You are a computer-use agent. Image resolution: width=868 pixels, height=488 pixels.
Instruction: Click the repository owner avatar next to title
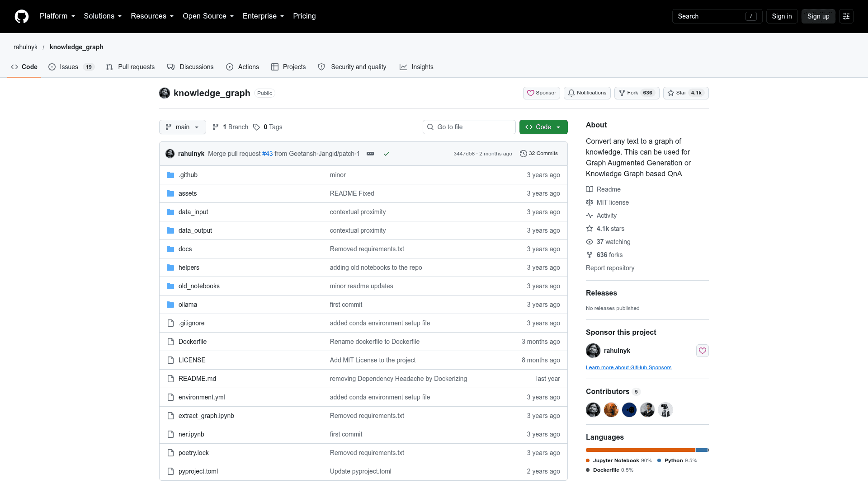pos(165,93)
